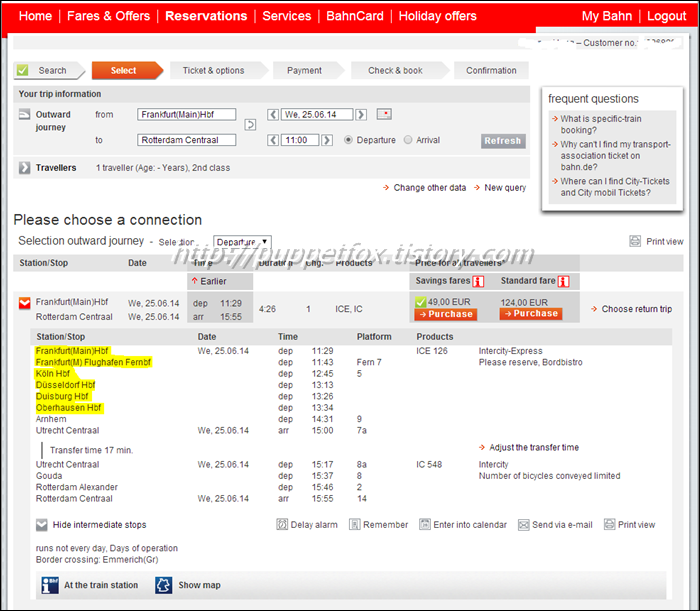The width and height of the screenshot is (700, 611).
Task: Toggle the 49,00 EUR savings fare checkmark
Action: [420, 302]
